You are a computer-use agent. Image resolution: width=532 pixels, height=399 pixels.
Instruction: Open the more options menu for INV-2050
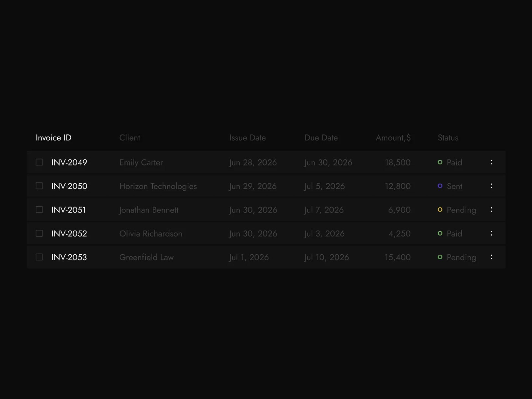491,186
